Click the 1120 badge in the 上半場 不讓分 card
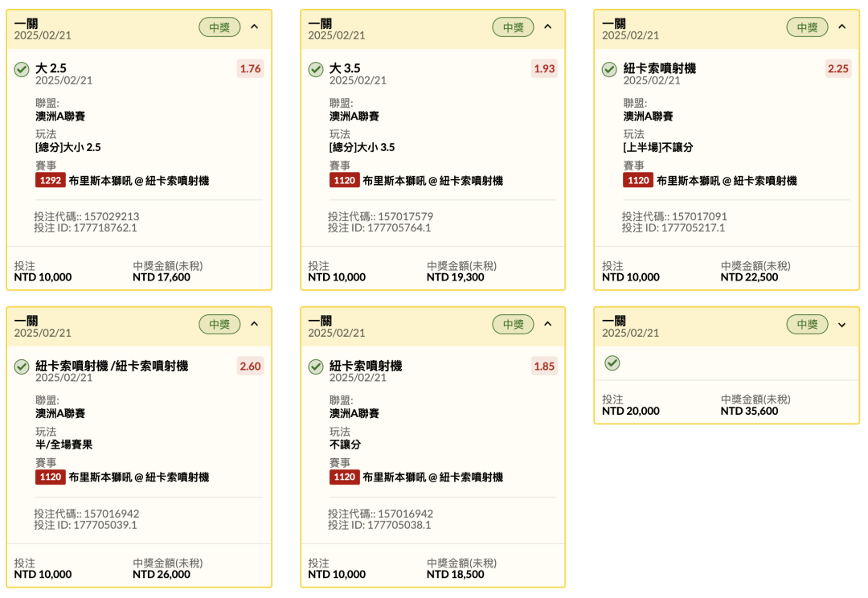 [x=638, y=180]
